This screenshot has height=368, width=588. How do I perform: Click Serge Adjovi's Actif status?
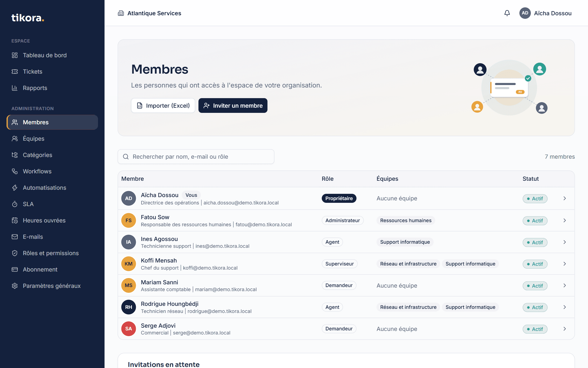535,329
